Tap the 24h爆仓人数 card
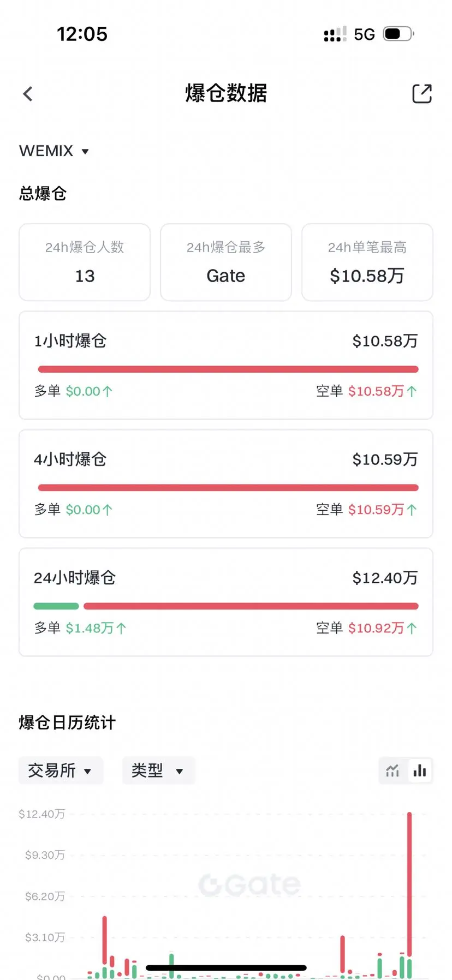 [85, 262]
